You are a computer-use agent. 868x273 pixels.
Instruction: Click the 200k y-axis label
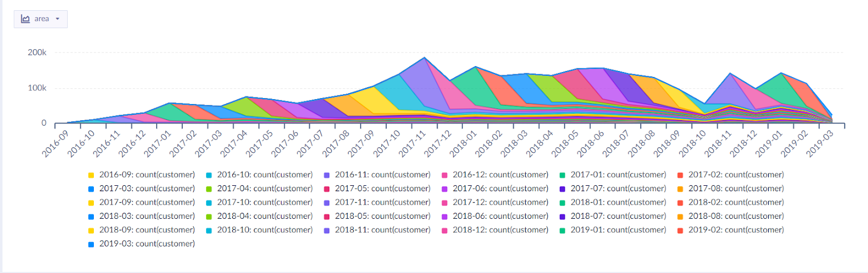coord(37,53)
